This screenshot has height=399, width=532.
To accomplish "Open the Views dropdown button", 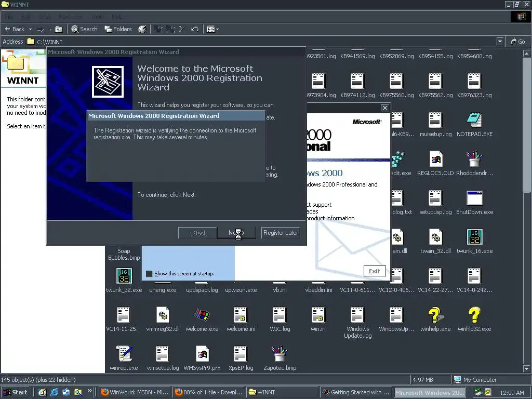I will point(212,29).
